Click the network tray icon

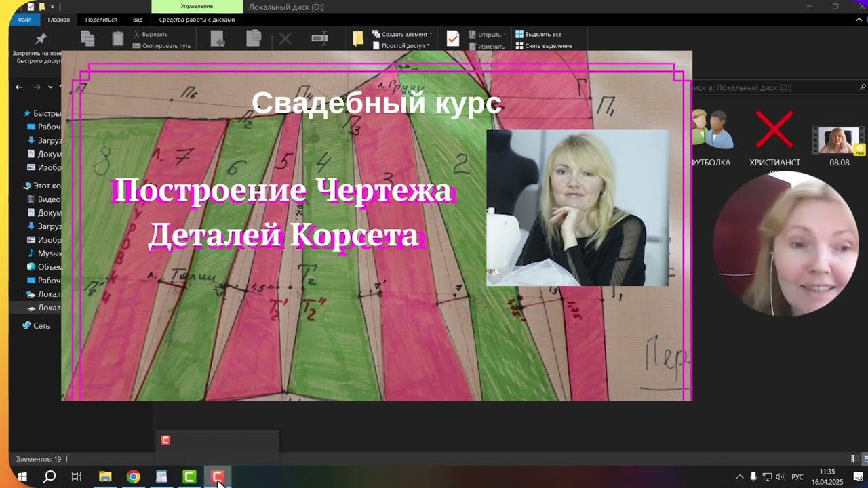point(767,476)
